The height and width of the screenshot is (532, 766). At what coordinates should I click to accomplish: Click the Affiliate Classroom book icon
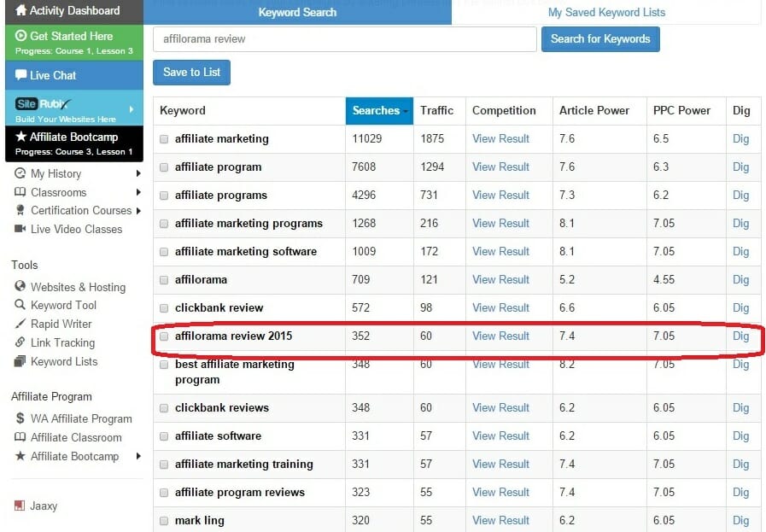coord(20,436)
